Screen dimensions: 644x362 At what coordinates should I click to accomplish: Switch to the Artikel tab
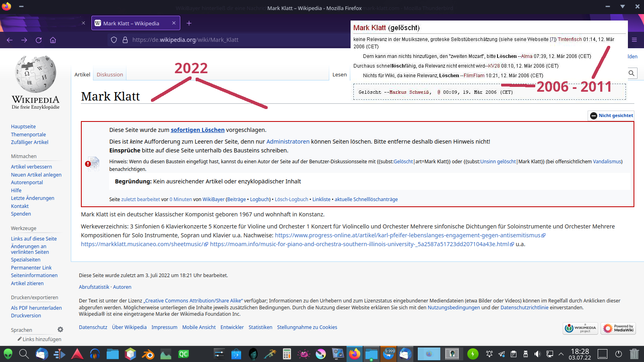coord(83,74)
